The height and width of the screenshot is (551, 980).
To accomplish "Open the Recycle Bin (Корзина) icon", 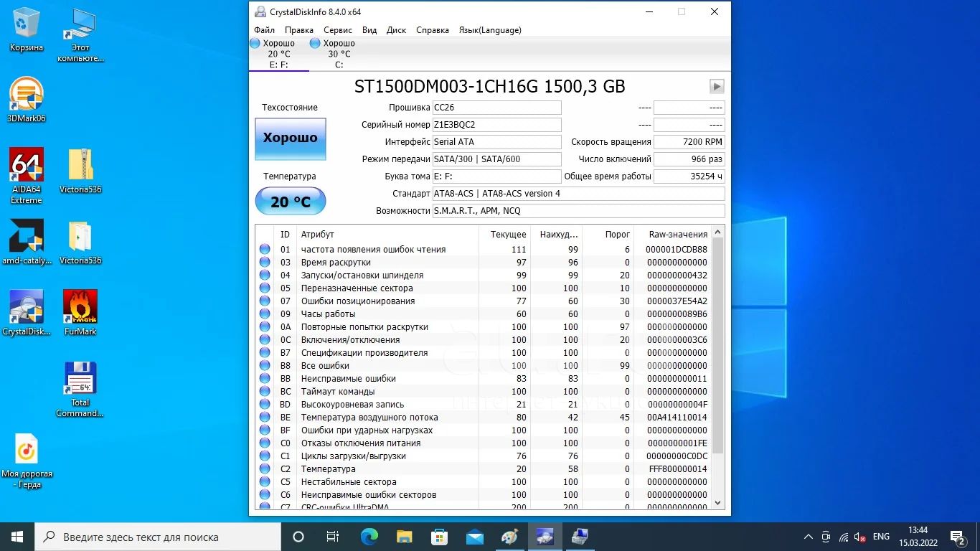I will 27,24.
